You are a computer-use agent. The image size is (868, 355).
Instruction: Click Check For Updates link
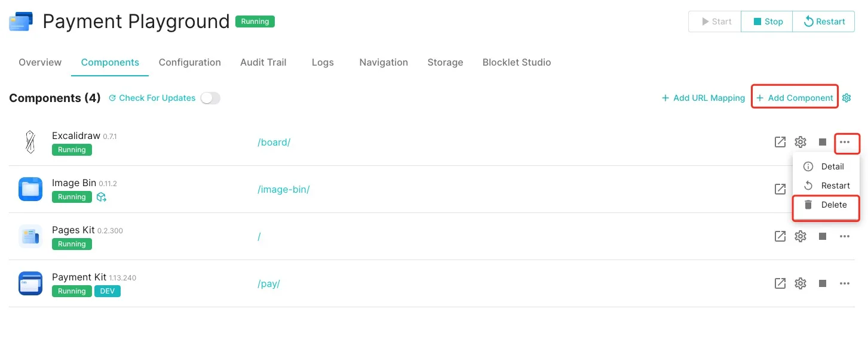[x=152, y=98]
